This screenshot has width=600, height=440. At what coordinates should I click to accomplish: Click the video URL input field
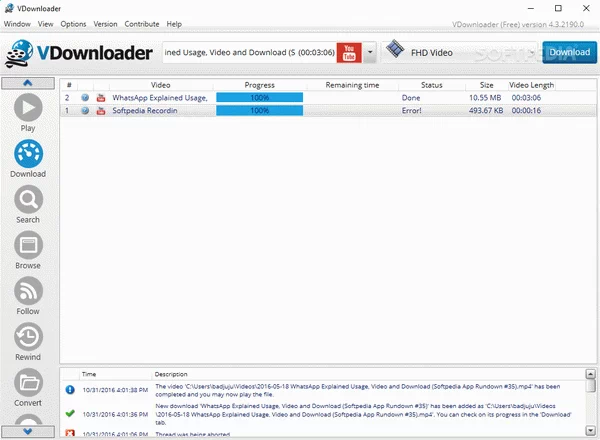(x=249, y=52)
